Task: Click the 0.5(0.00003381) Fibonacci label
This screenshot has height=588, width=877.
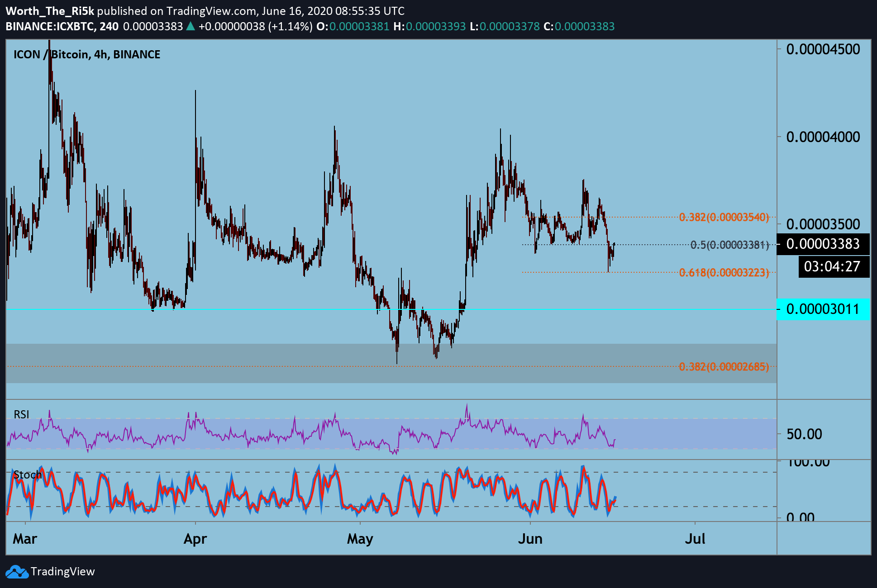Action: (x=729, y=245)
